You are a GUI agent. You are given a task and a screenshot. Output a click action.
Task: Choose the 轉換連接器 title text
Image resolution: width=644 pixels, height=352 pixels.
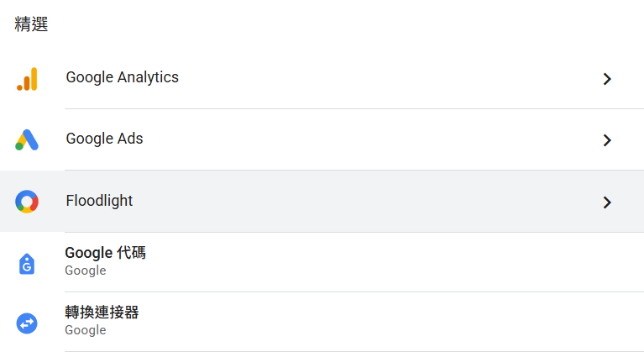pos(102,313)
